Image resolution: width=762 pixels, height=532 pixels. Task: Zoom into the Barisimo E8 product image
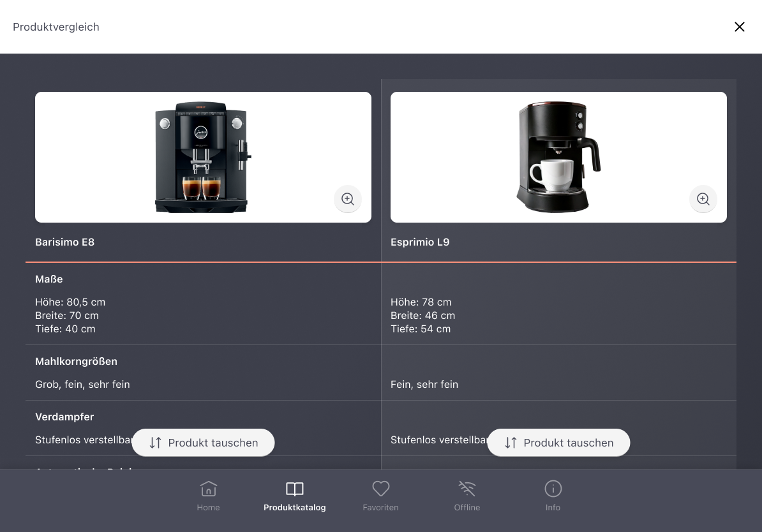click(x=347, y=199)
